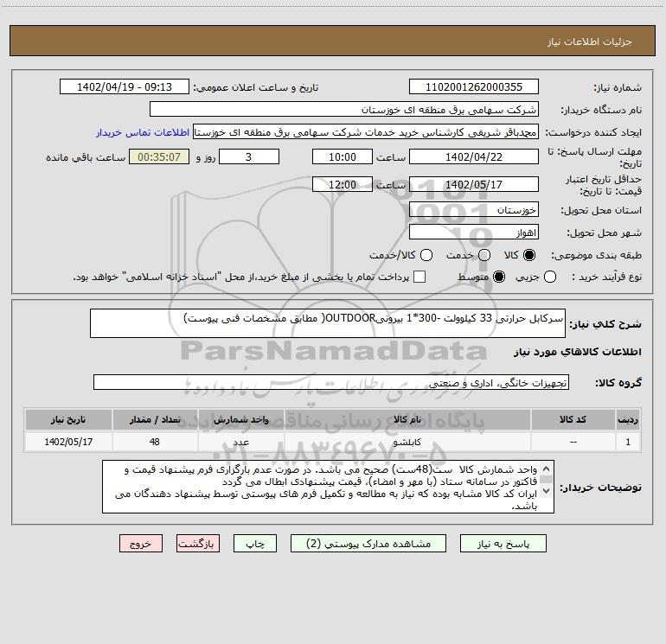Click the خروج exit button
The height and width of the screenshot is (644, 666).
141,544
